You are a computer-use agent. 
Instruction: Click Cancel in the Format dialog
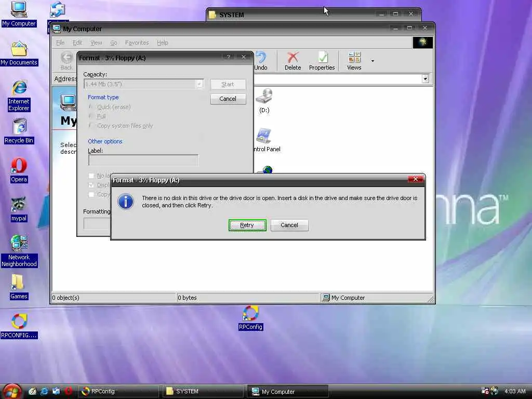point(228,99)
